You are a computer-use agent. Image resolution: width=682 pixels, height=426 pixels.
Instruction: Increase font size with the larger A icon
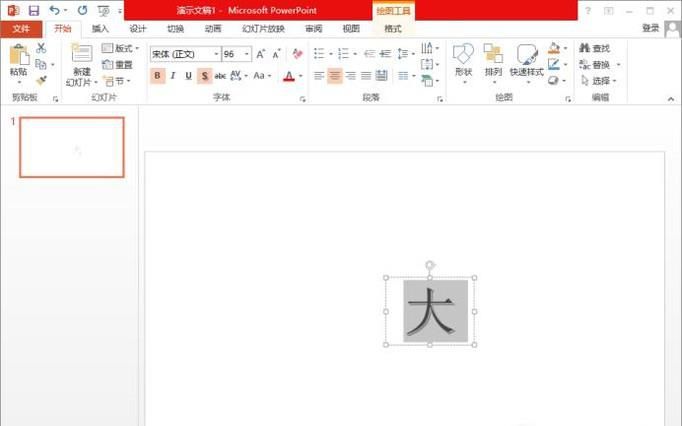pos(261,54)
